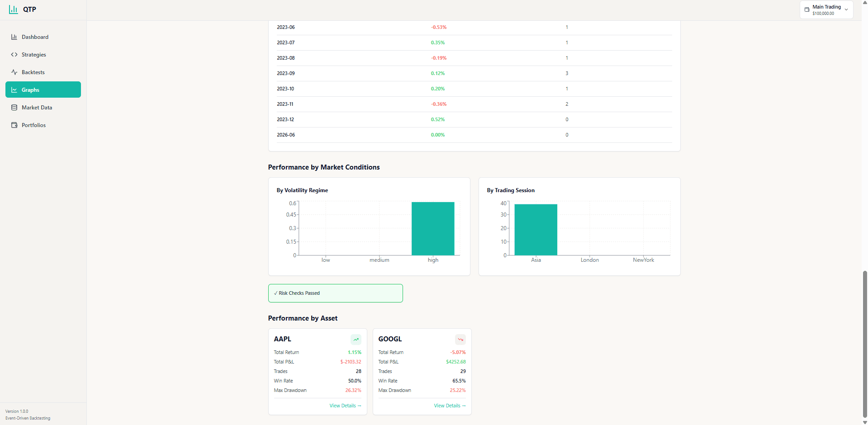The height and width of the screenshot is (425, 868).
Task: Click the 2023-12 month cell
Action: 285,119
